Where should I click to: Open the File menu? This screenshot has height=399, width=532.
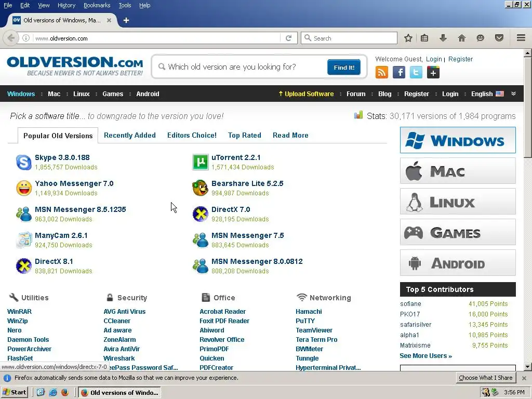point(8,5)
